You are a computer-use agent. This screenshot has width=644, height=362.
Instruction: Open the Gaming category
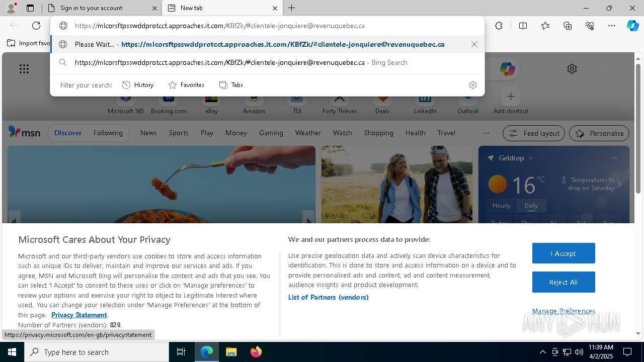click(x=271, y=133)
